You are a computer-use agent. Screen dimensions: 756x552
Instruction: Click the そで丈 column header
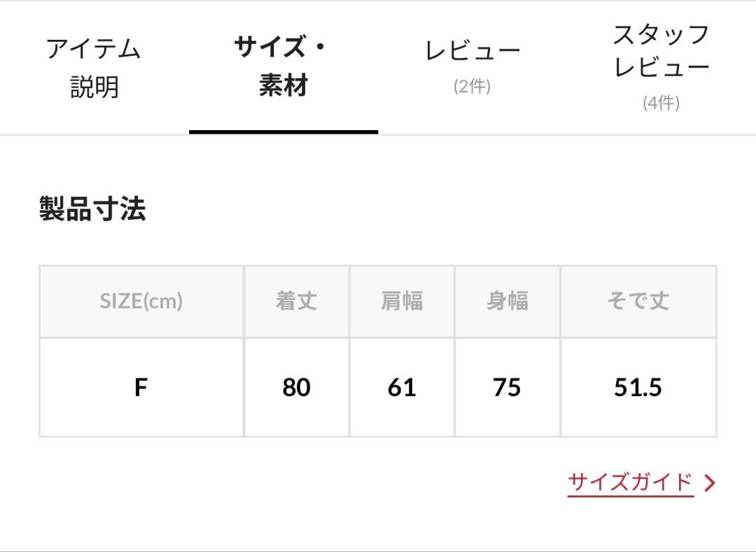pos(638,302)
